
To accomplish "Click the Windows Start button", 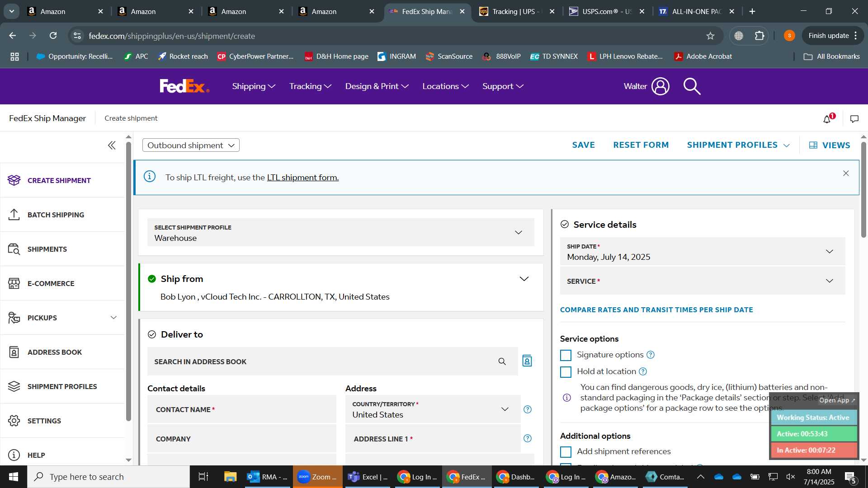I will coord(14,477).
